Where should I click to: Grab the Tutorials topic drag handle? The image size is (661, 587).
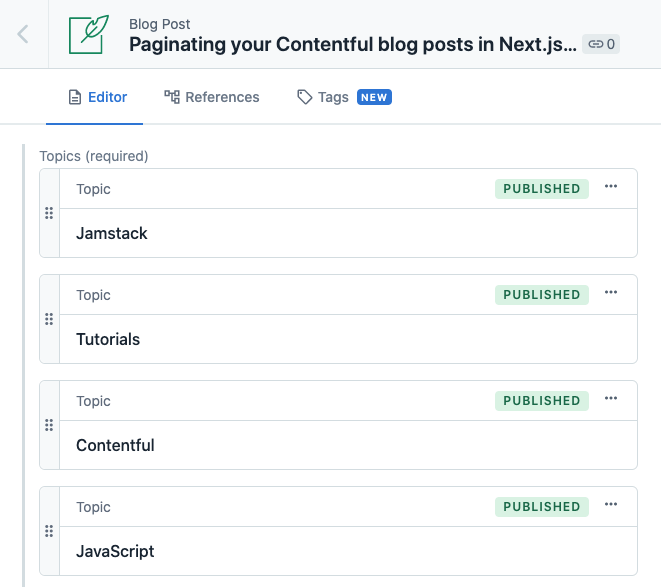pos(49,319)
